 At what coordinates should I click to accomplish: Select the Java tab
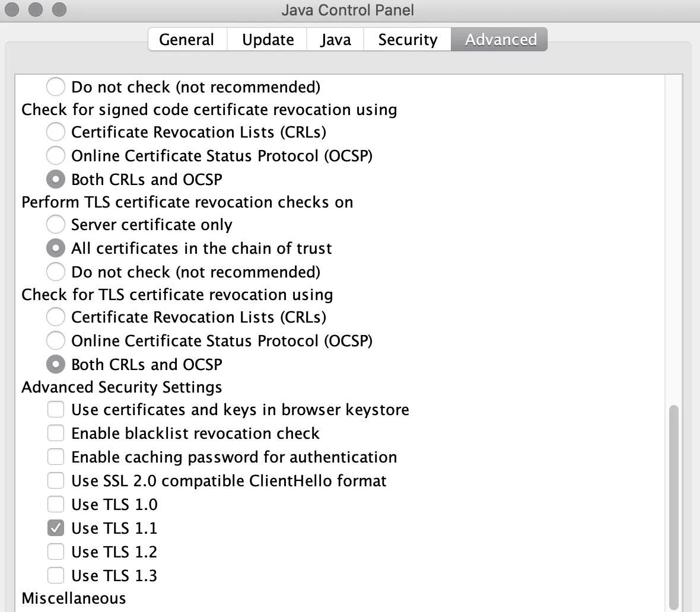[335, 40]
